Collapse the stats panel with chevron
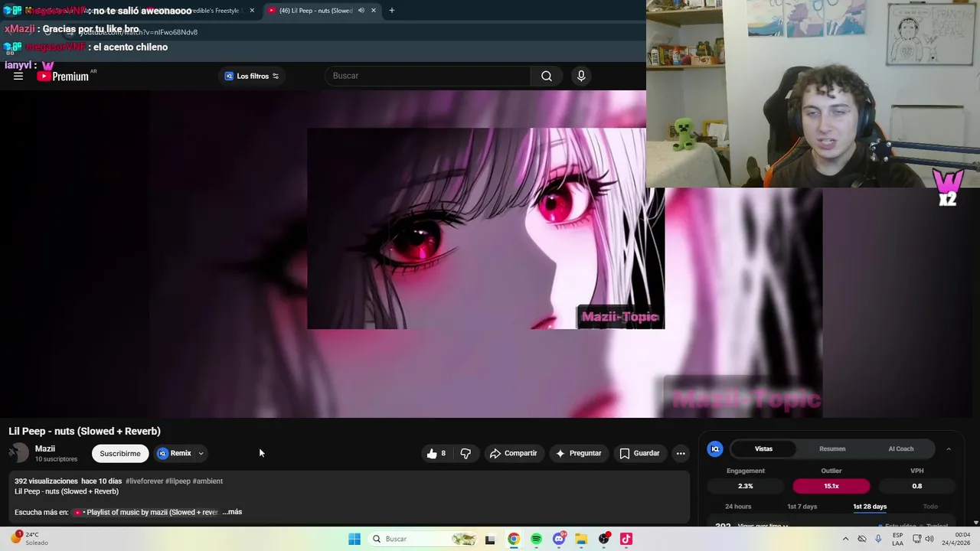Image resolution: width=980 pixels, height=551 pixels. pyautogui.click(x=949, y=449)
